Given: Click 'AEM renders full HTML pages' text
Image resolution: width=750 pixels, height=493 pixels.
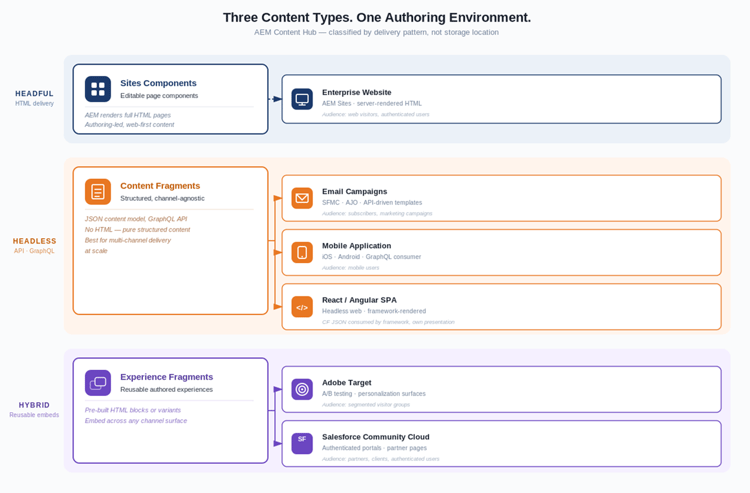Looking at the screenshot, I should click(x=128, y=115).
